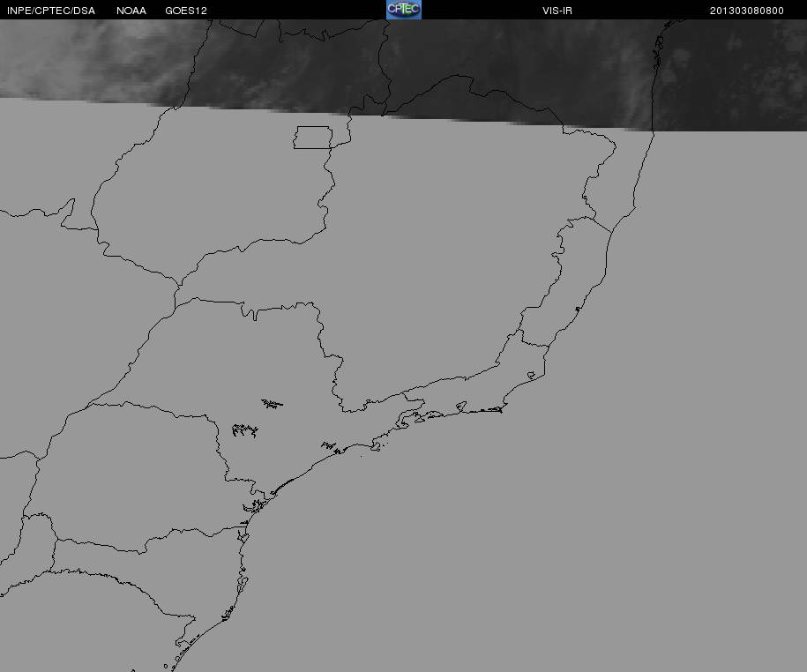Click the 201303080800 timestamp text
The image size is (807, 672).
pos(747,11)
